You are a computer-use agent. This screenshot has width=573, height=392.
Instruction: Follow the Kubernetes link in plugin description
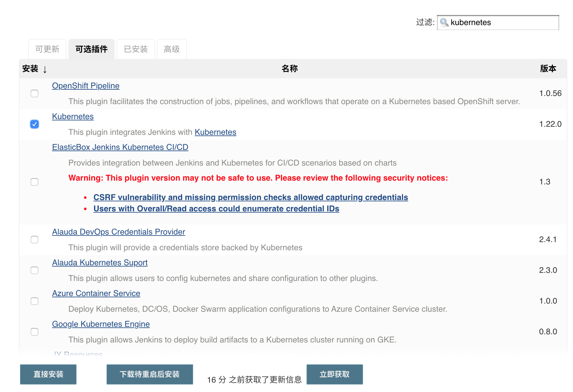[x=215, y=132]
